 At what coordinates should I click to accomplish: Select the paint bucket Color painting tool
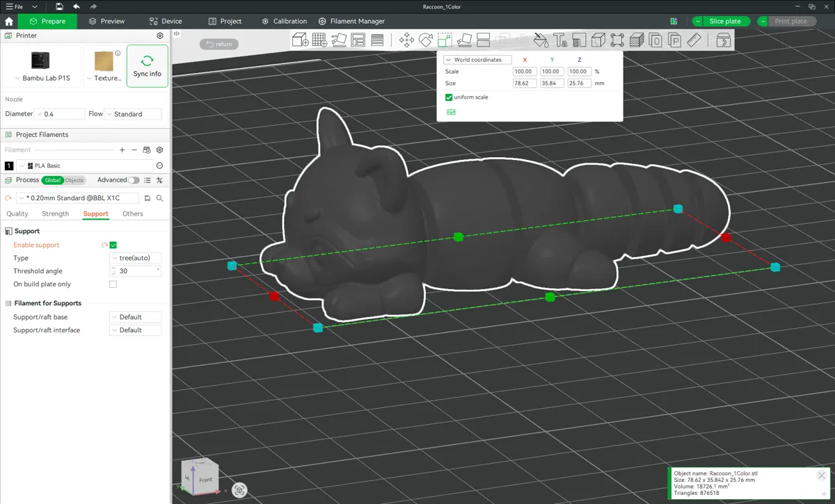click(541, 40)
